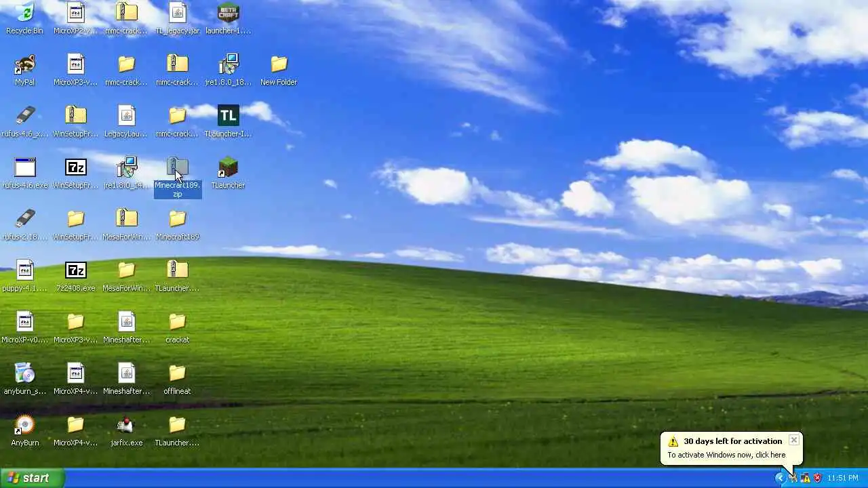This screenshot has width=868, height=488.
Task: Open the crackat folder
Action: [x=177, y=322]
